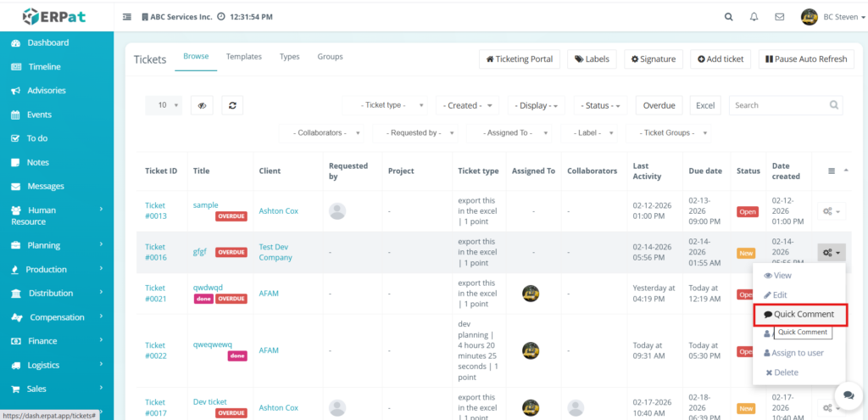
Task: Pause Auto Refresh of tickets
Action: coord(805,59)
